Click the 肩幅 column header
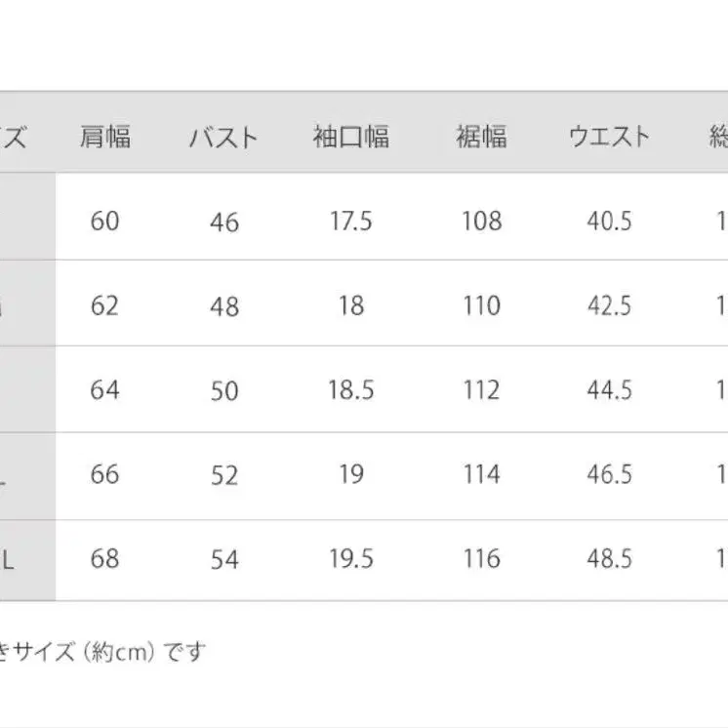 coord(105,137)
